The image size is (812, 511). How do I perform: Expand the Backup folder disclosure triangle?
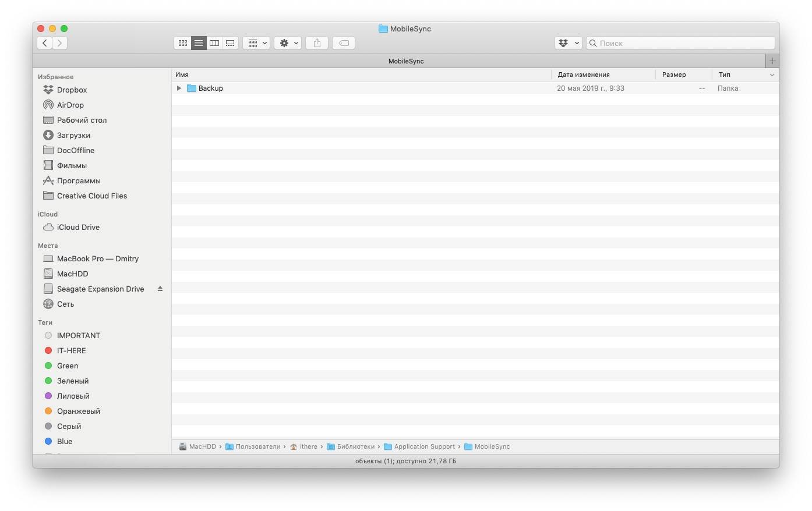pos(179,88)
